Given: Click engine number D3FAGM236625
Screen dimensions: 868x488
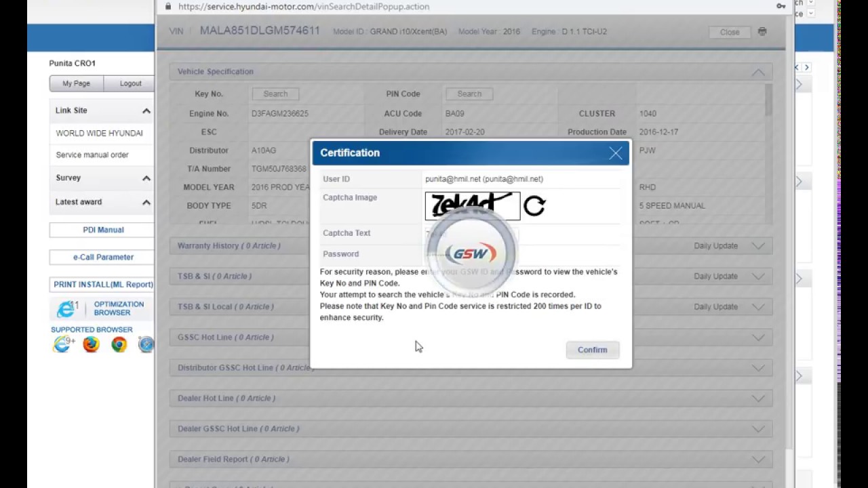Looking at the screenshot, I should pos(279,114).
